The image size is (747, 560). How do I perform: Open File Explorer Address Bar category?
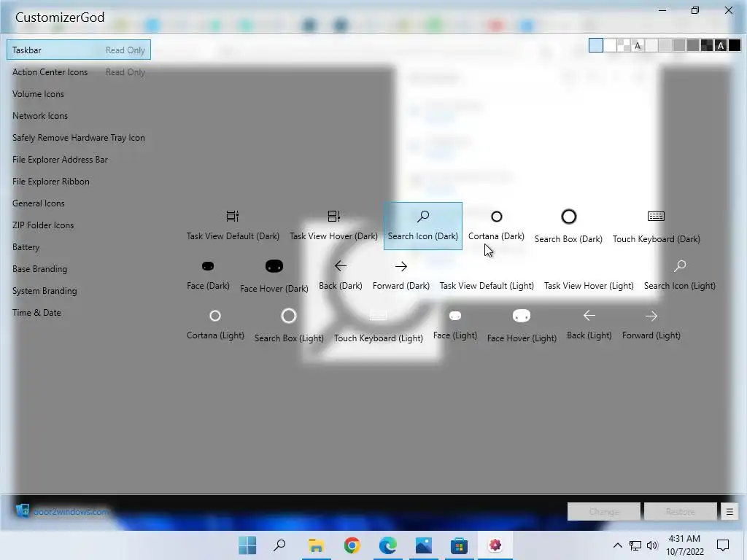pos(79,160)
